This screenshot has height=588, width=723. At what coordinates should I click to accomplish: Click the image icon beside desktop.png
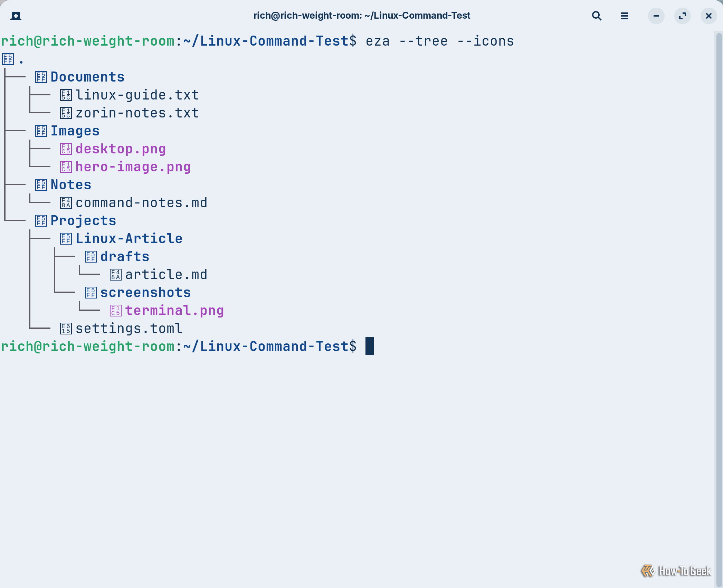pos(66,149)
